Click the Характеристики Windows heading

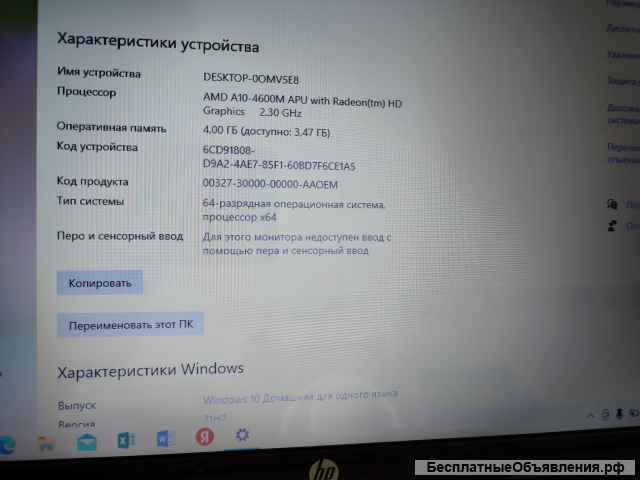[x=150, y=370]
